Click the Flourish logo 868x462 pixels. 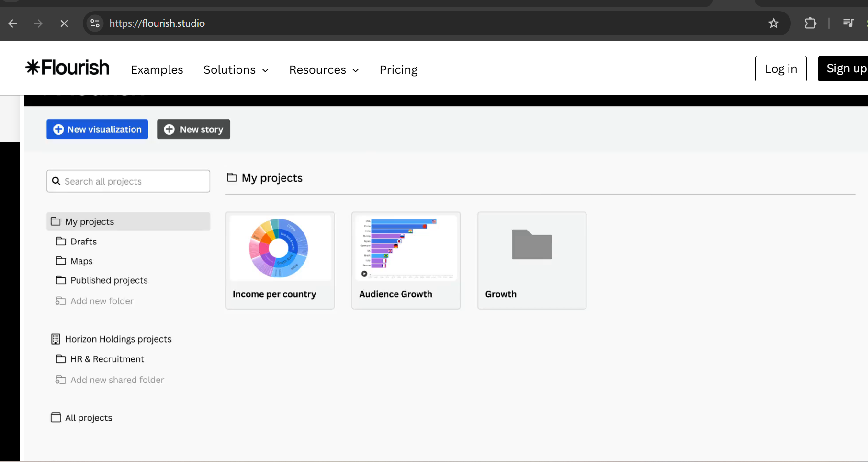(x=68, y=68)
